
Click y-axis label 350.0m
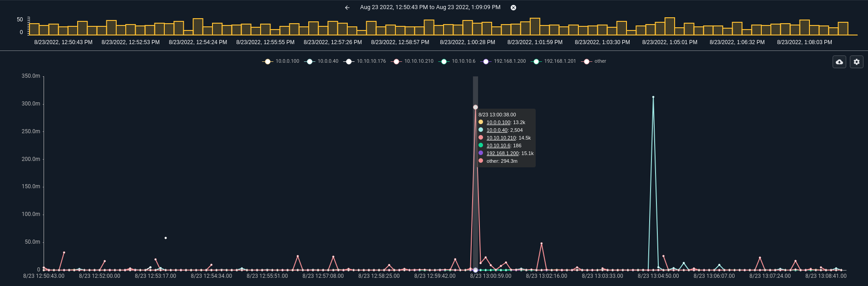31,76
